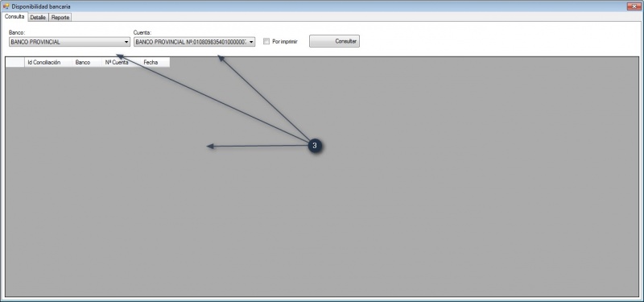Click the blank row selector header cell

(14, 63)
